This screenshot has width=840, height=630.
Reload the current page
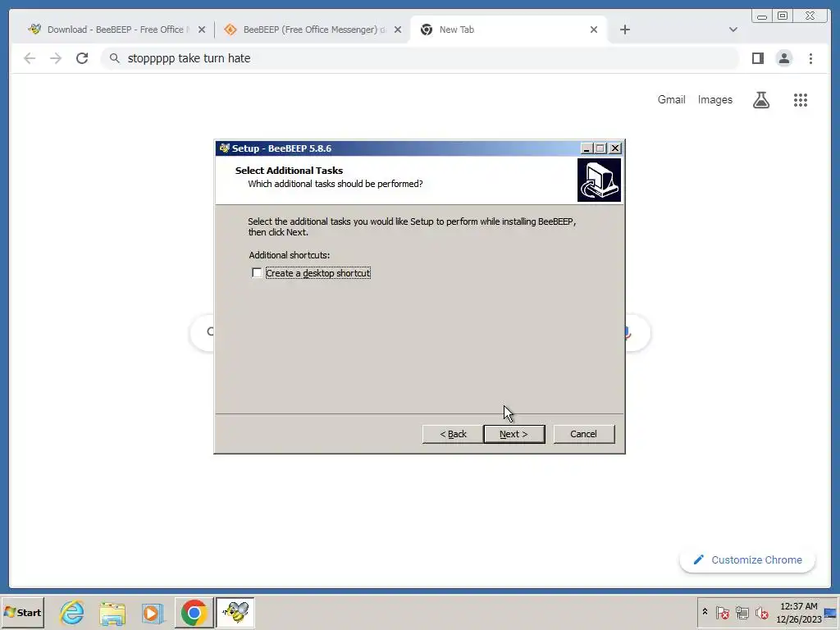82,58
